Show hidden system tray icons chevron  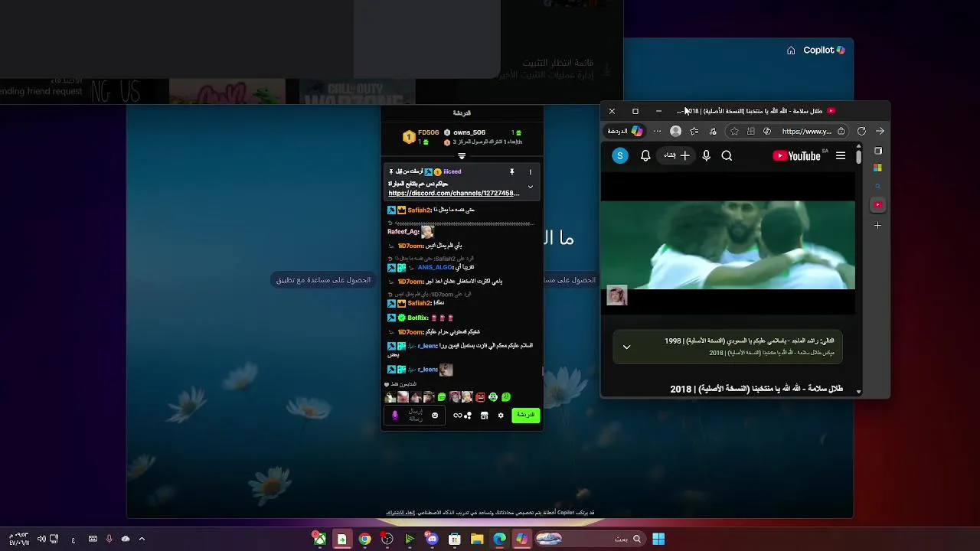[142, 539]
